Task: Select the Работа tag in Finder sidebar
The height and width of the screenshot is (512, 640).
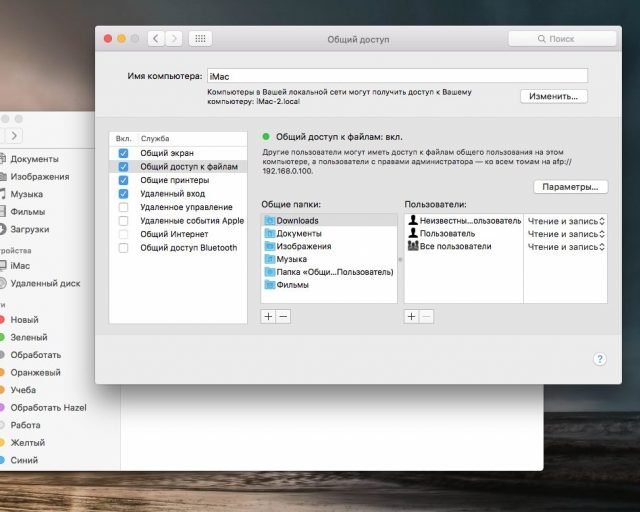Action: tap(25, 425)
